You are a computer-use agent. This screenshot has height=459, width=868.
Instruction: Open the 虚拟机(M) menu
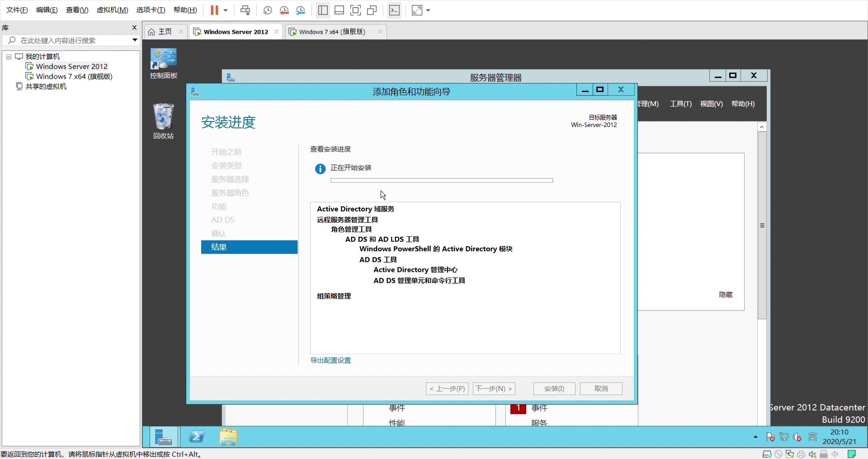coord(113,10)
